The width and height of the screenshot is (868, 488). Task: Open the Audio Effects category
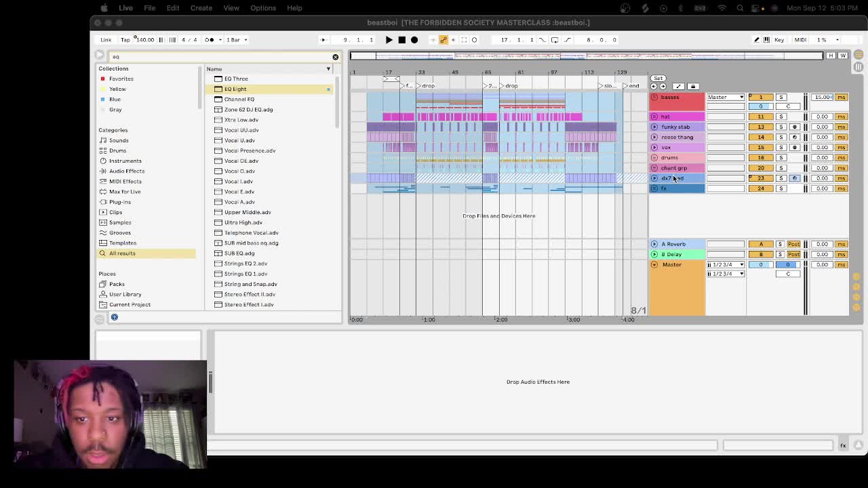pyautogui.click(x=127, y=171)
